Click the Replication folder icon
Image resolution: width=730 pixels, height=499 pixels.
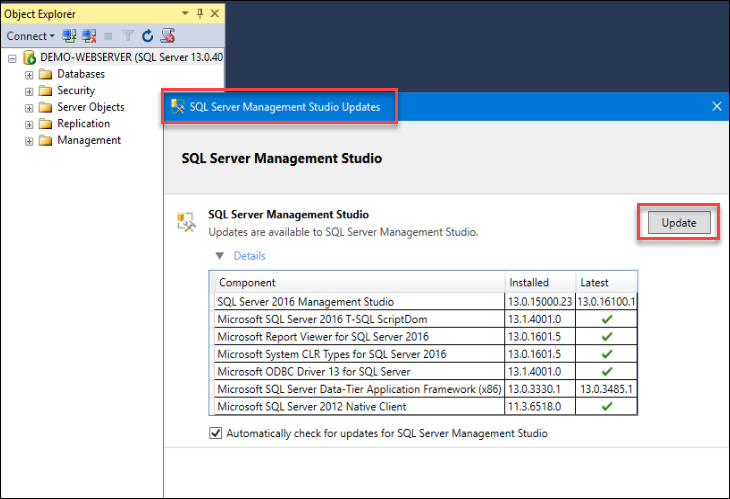[x=45, y=124]
